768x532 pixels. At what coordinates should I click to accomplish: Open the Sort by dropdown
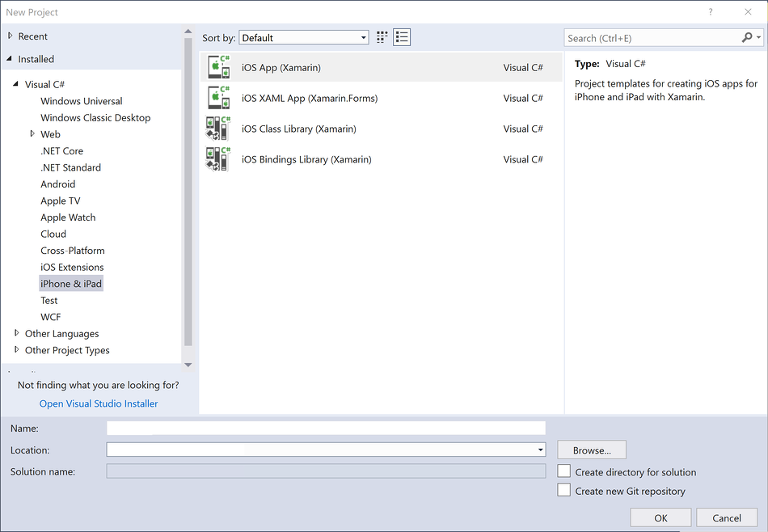coord(363,37)
